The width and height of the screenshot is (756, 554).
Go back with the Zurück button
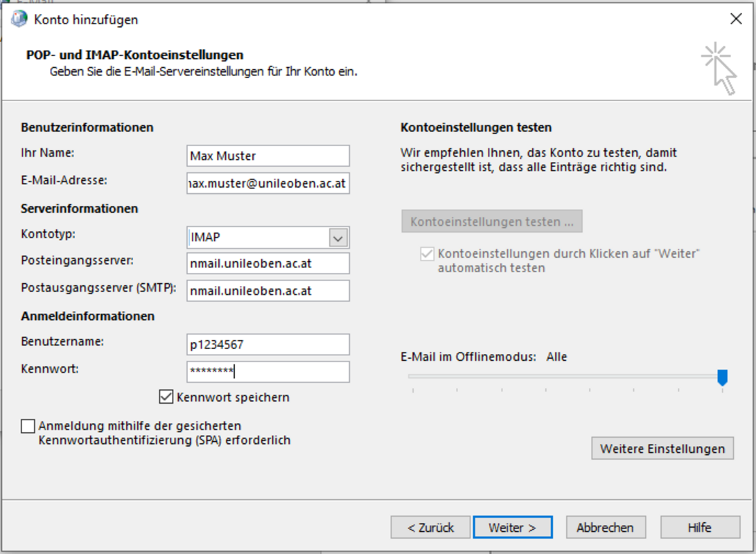pos(430,527)
